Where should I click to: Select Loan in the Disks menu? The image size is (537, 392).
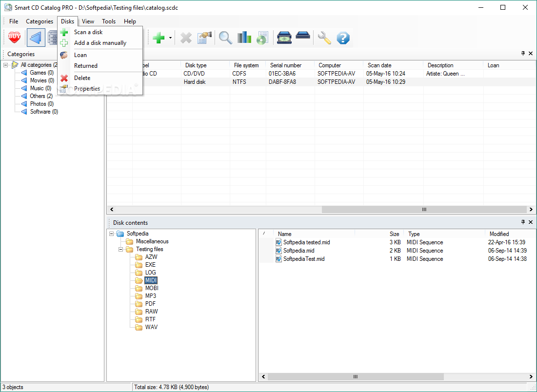[x=99, y=55]
